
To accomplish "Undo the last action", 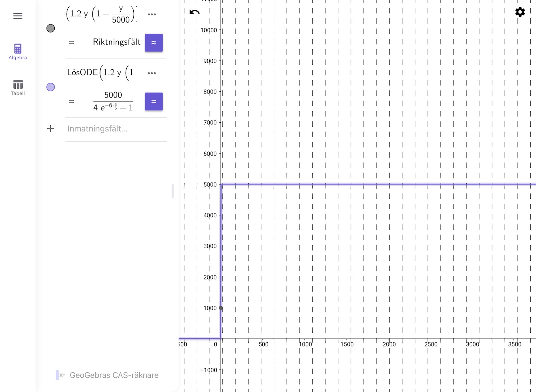I will click(x=194, y=12).
